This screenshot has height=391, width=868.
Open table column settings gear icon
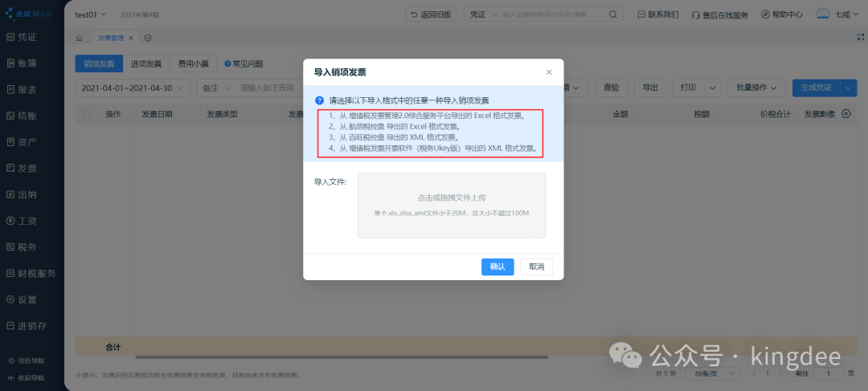tap(845, 114)
